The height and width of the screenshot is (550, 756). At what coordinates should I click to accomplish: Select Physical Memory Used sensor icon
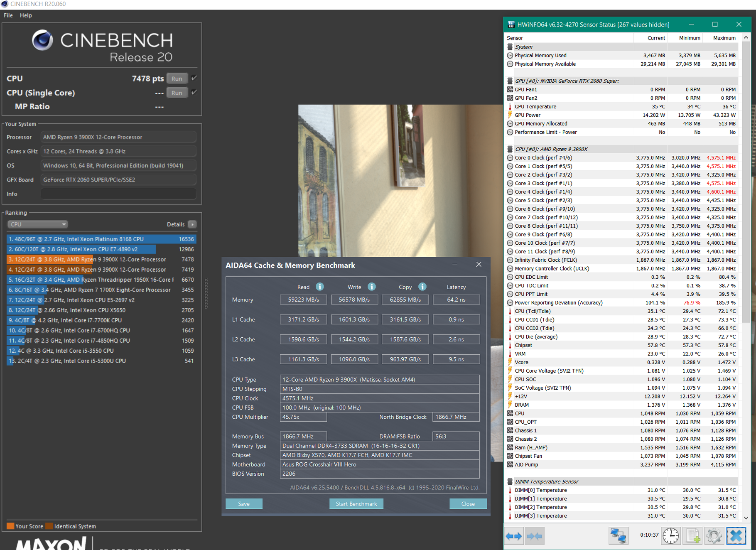510,55
